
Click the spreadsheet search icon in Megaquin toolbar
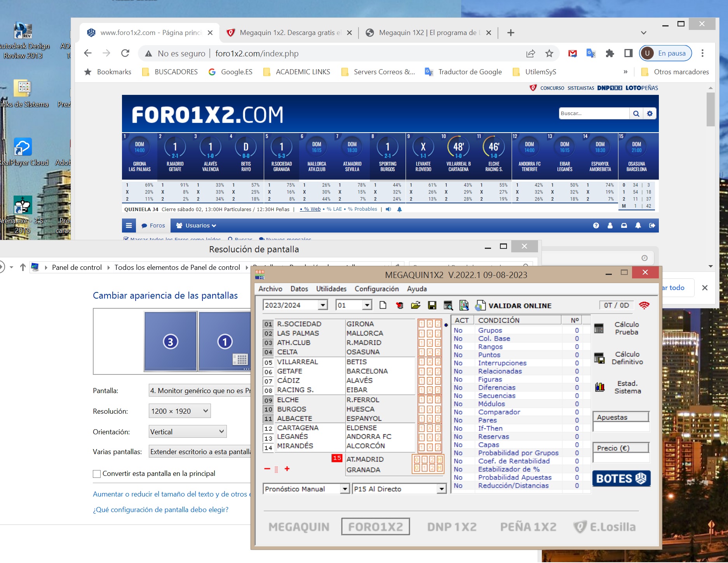464,305
